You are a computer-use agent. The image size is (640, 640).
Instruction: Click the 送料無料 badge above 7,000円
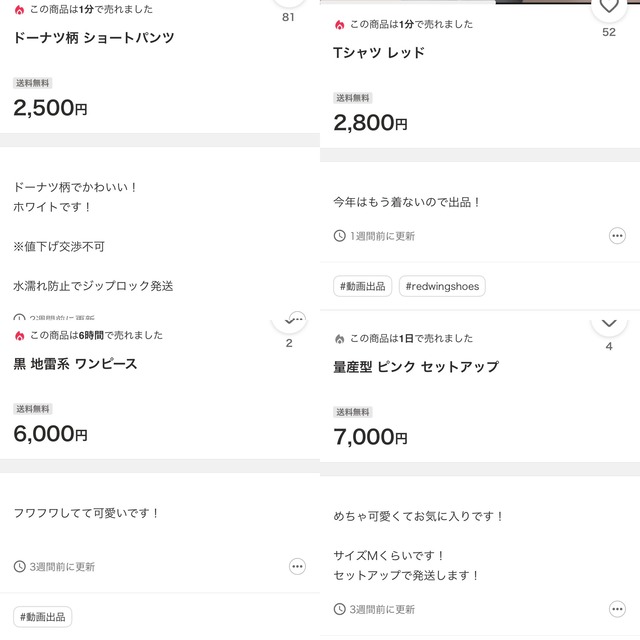(352, 412)
